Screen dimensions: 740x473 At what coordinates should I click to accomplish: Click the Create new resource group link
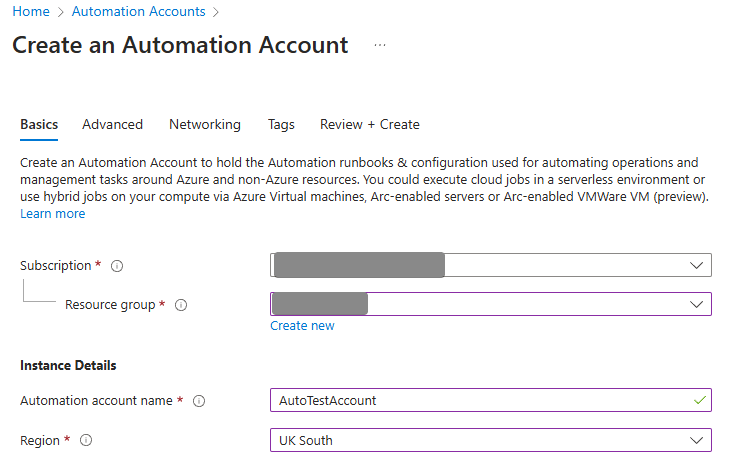click(x=302, y=326)
